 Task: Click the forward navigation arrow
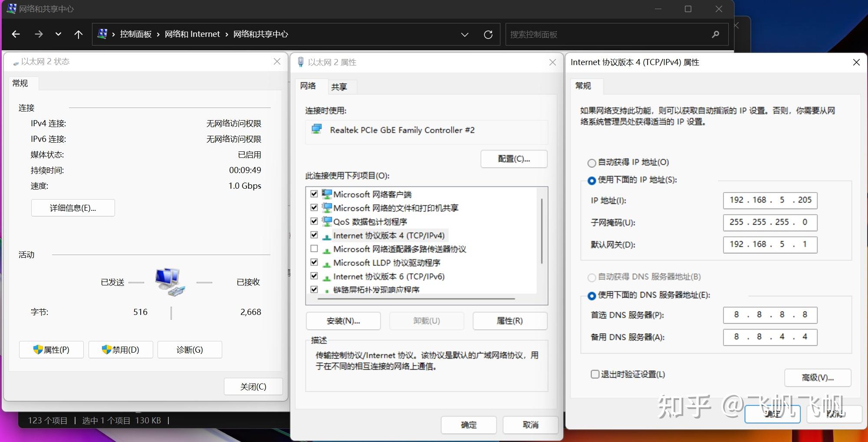coord(39,34)
